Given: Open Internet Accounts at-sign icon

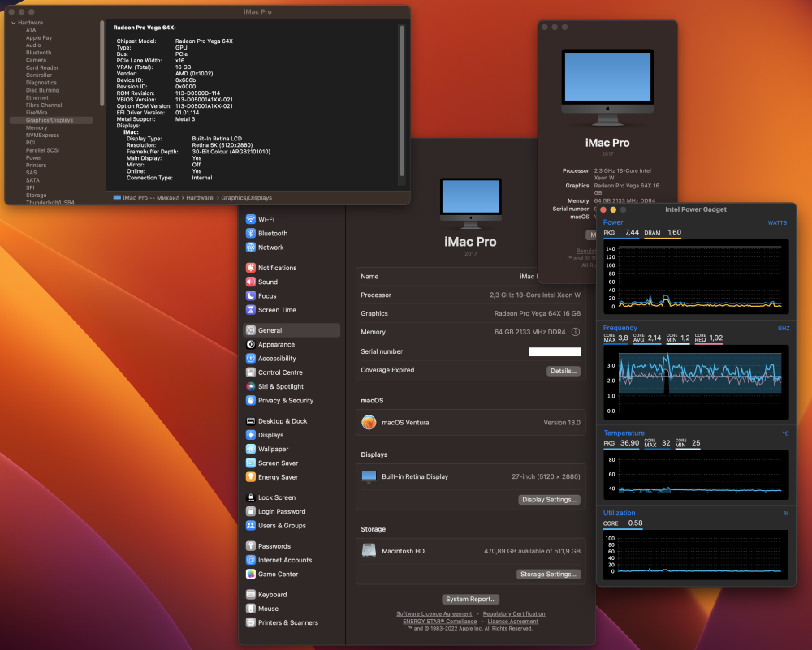Looking at the screenshot, I should click(251, 560).
